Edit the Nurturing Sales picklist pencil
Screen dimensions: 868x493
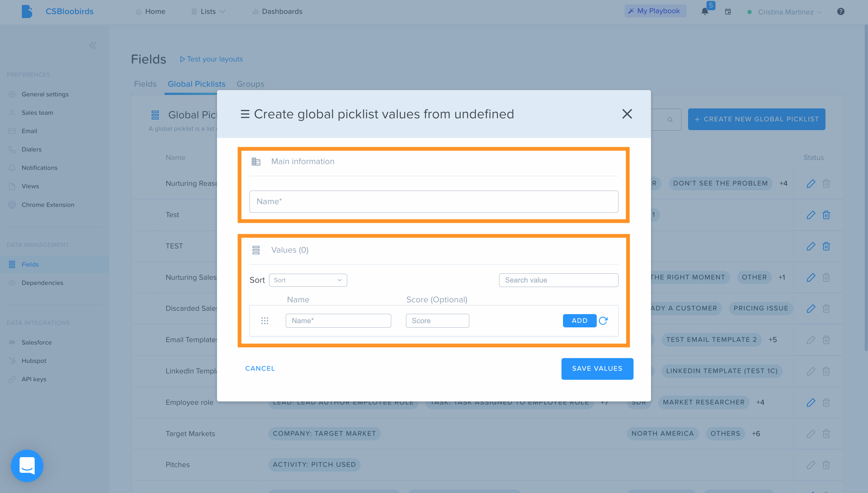pyautogui.click(x=811, y=277)
